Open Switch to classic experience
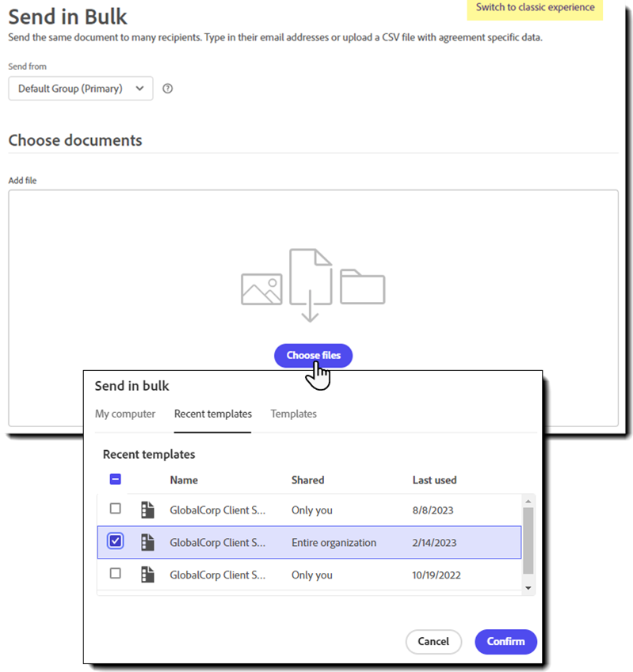Image resolution: width=633 pixels, height=672 pixels. [x=534, y=9]
